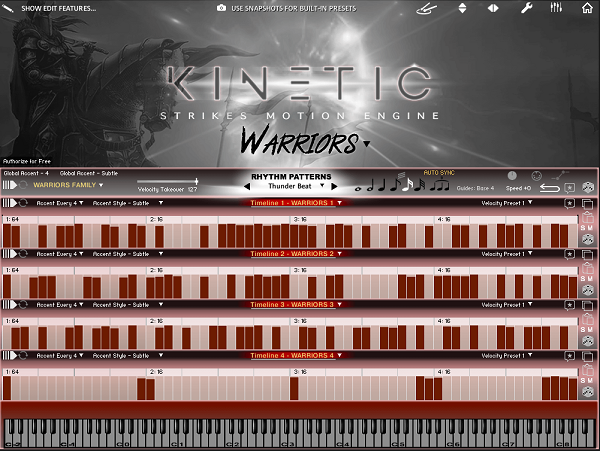The image size is (600, 451).
Task: Mute Timeline 3 with M button
Action: (590, 329)
